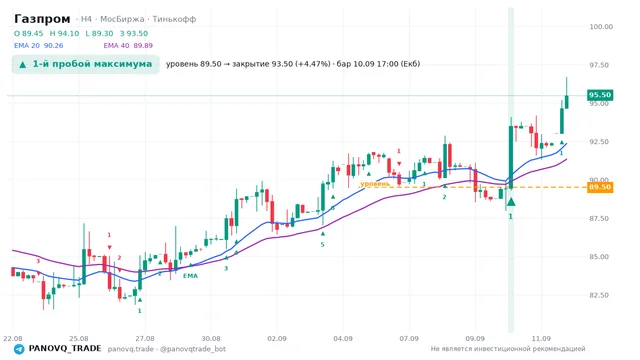This screenshot has width=640, height=360.
Task: Click the Telegram logo icon in footer
Action: 19,349
